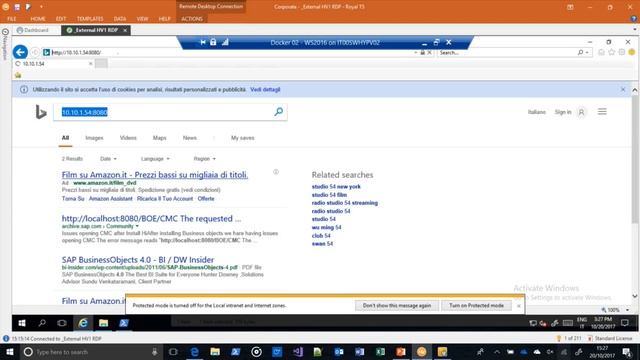The width and height of the screenshot is (640, 360).
Task: Click the IE smiley feedback icon
Action: coord(632,52)
